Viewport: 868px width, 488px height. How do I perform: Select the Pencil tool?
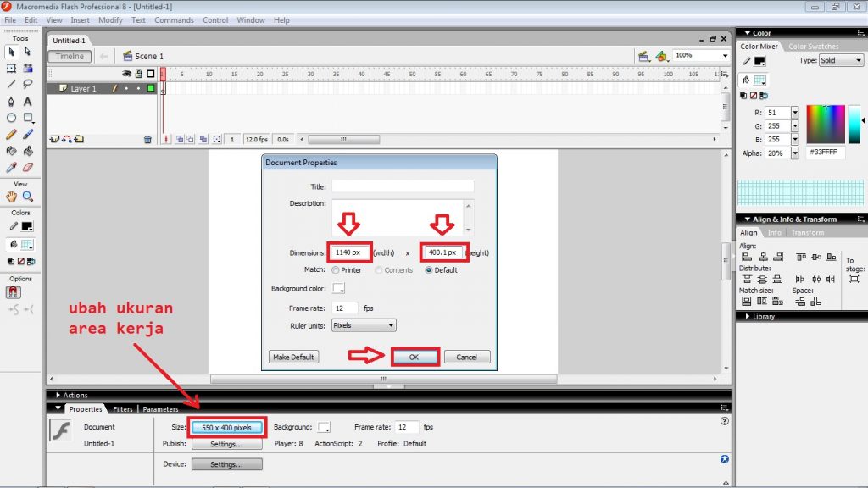tap(11, 135)
